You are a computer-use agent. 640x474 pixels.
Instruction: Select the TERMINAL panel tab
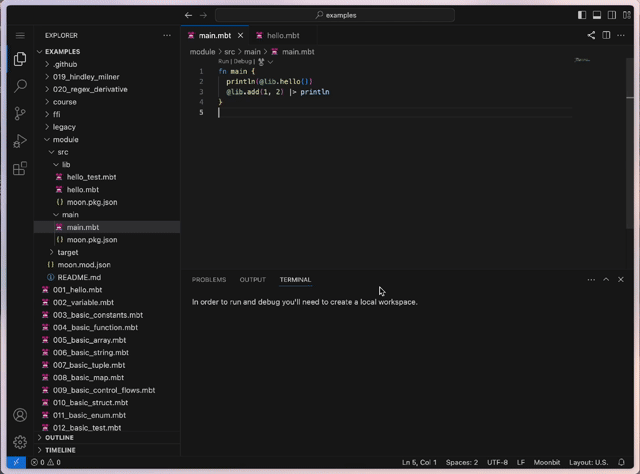pos(295,280)
